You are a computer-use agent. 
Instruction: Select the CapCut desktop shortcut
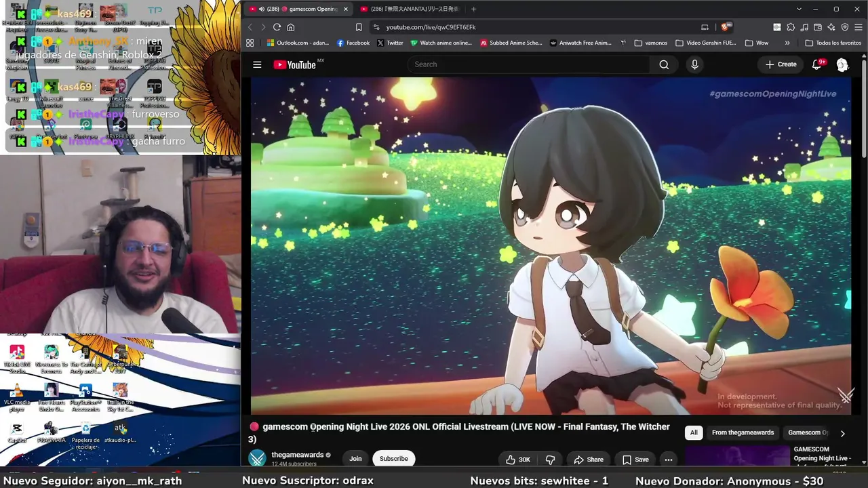(17, 434)
